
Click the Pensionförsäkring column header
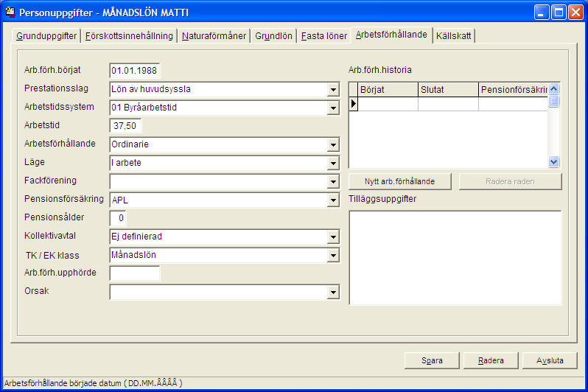click(x=513, y=90)
